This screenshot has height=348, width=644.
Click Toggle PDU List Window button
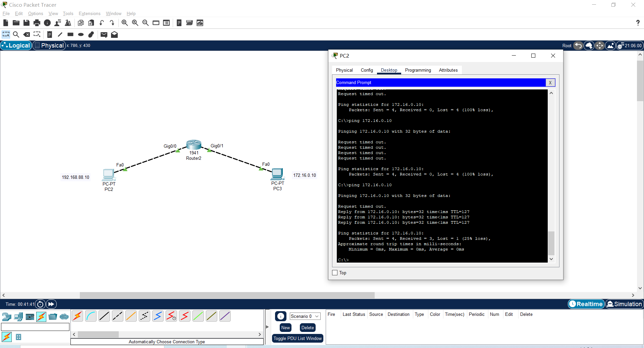(298, 338)
